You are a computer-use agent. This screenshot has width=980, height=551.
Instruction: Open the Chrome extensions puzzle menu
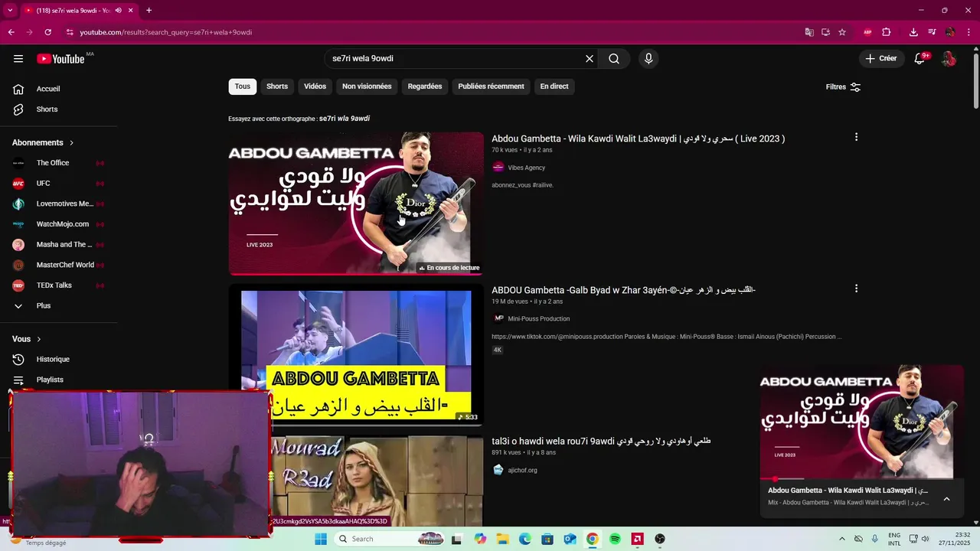tap(887, 32)
